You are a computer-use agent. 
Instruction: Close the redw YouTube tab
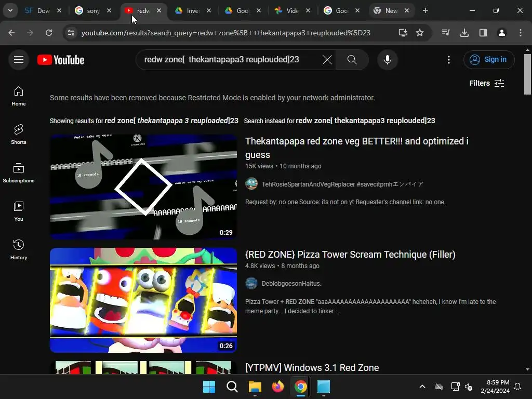pos(159,11)
